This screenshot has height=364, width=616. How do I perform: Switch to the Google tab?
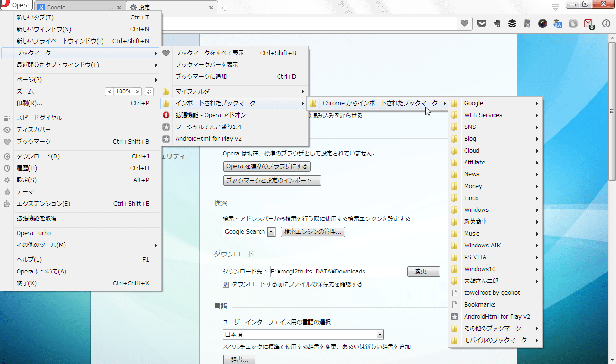[79, 8]
